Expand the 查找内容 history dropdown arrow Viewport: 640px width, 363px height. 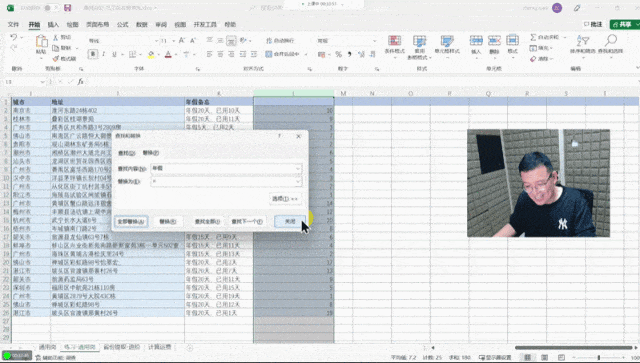[298, 168]
